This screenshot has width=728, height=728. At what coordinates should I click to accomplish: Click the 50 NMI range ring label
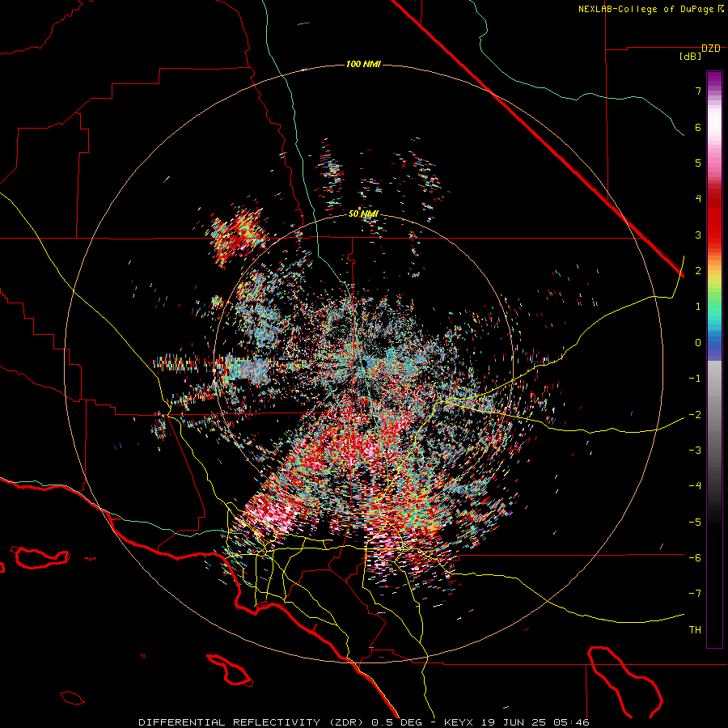(363, 214)
